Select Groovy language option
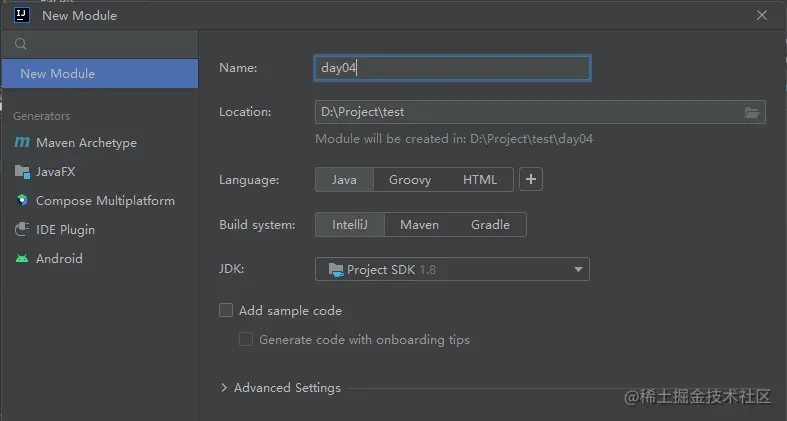787x421 pixels. click(410, 180)
